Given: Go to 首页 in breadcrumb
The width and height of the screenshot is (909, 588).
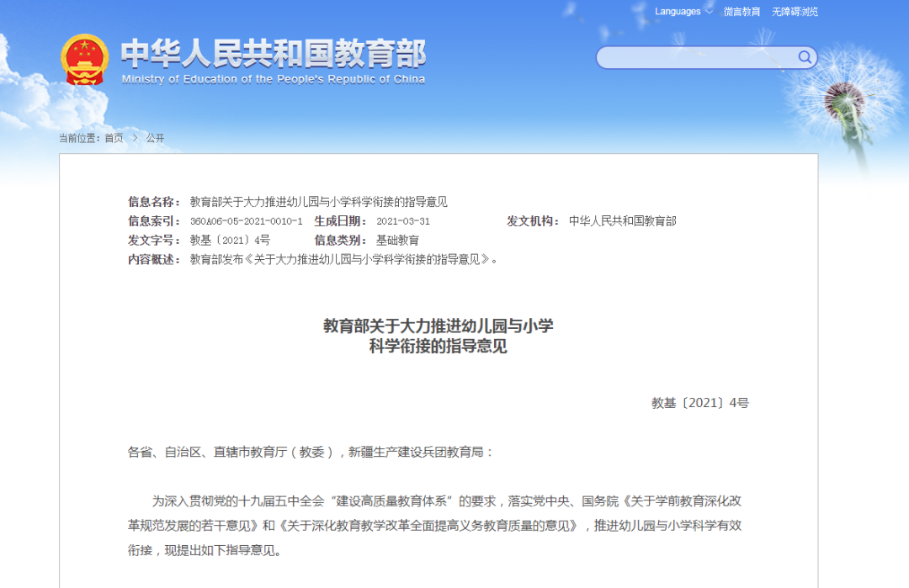Looking at the screenshot, I should tap(114, 138).
